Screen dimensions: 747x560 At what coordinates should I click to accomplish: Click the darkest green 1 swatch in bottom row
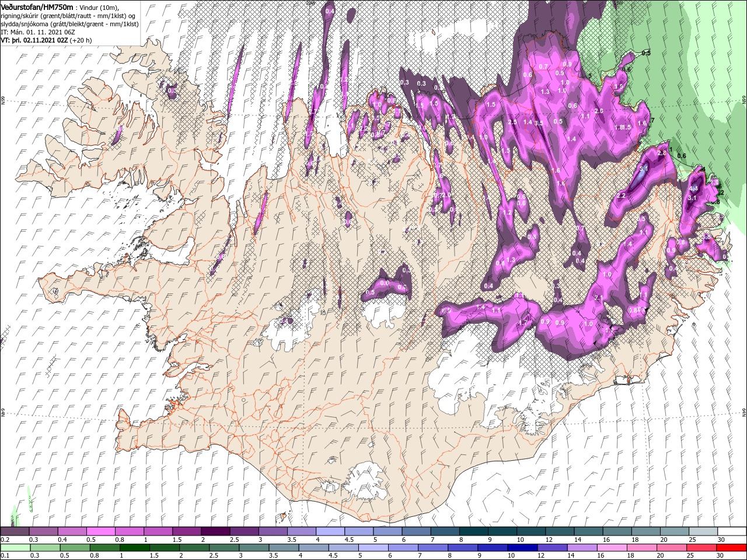click(x=134, y=548)
